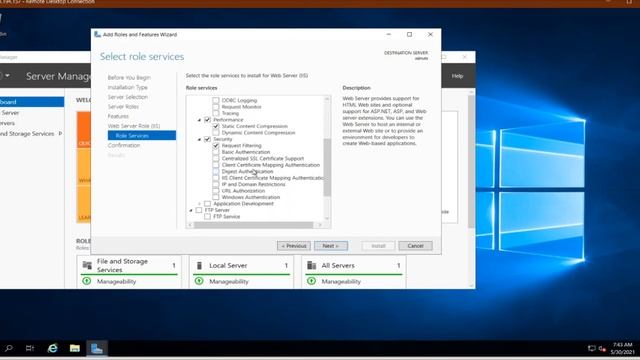
Task: Open the Help menu in Server Manager
Action: coord(457,76)
